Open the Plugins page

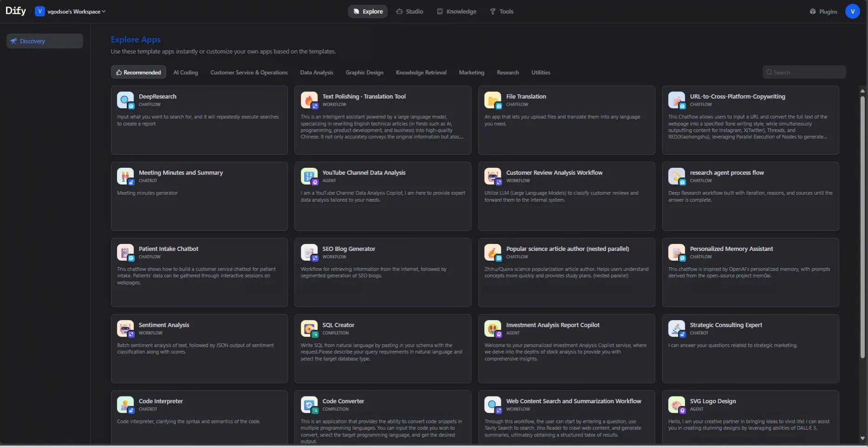pos(823,12)
